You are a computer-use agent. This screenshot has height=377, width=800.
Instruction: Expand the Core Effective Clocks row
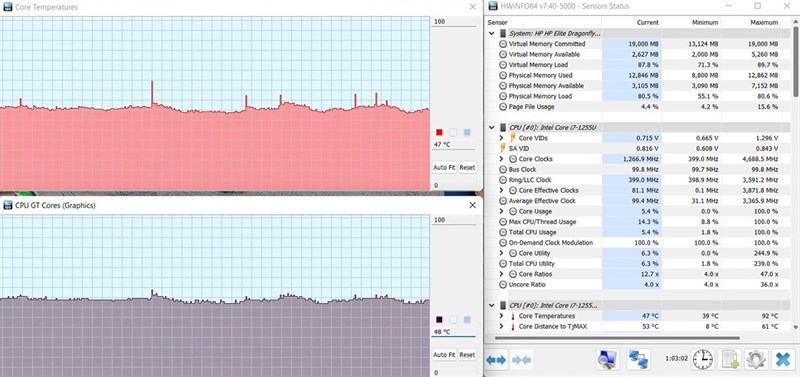coord(502,190)
